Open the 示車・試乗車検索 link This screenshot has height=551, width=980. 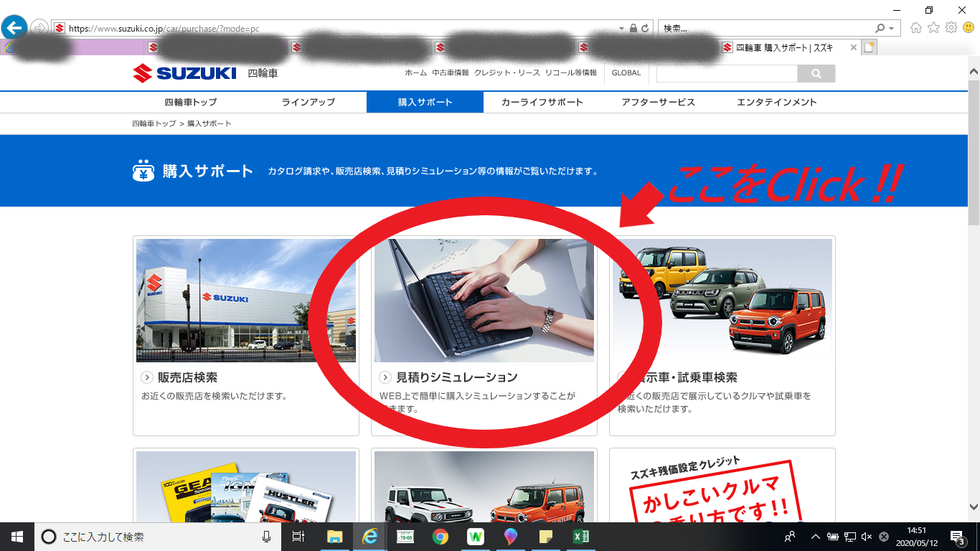692,377
